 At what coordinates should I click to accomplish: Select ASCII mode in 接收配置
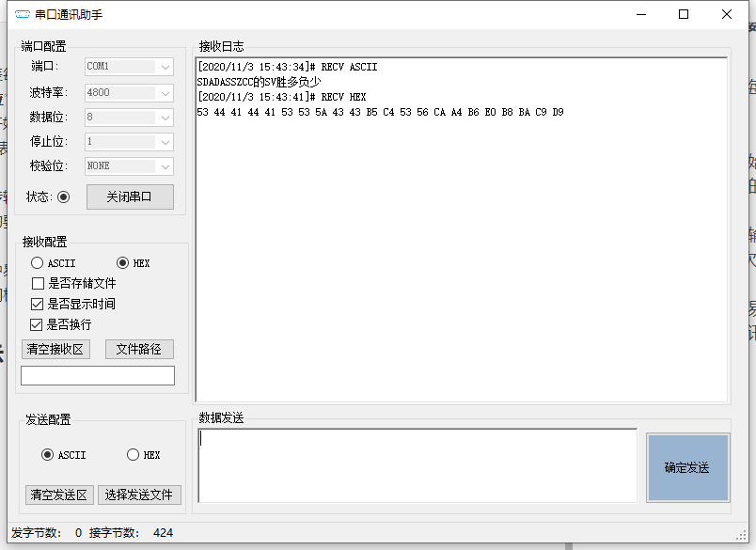click(x=39, y=261)
